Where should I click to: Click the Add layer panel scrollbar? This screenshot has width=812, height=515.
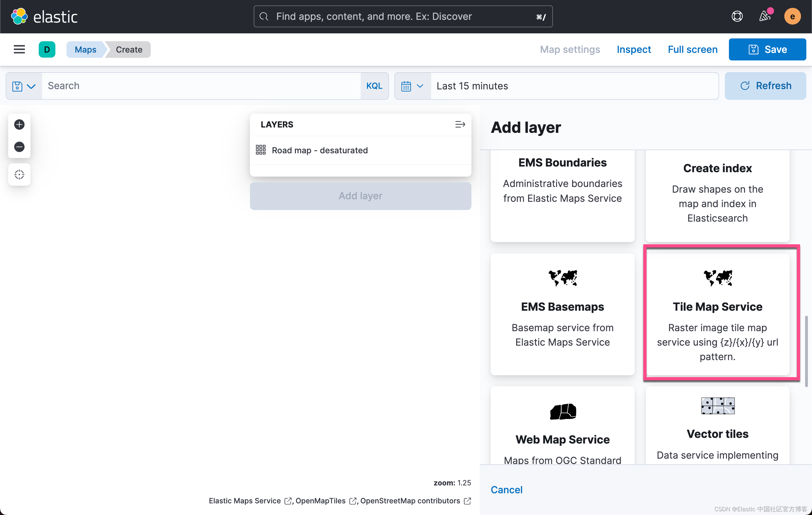(x=806, y=351)
